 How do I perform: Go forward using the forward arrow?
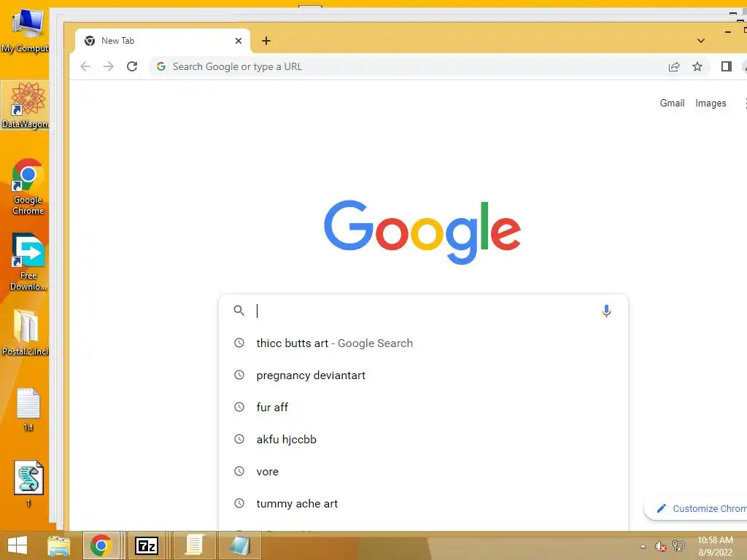pyautogui.click(x=109, y=66)
